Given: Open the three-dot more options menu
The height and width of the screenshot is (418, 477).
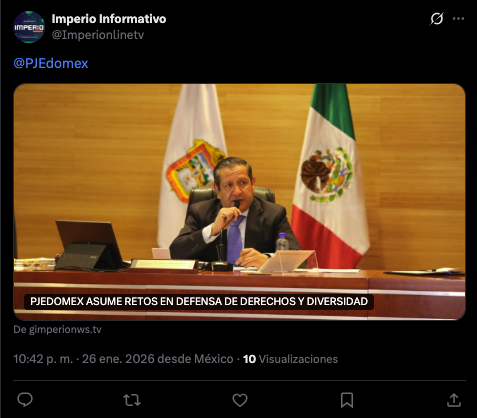Looking at the screenshot, I should click(x=458, y=19).
